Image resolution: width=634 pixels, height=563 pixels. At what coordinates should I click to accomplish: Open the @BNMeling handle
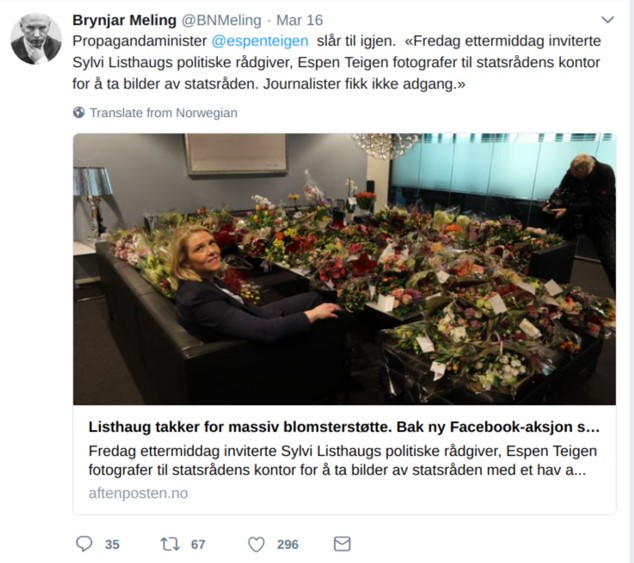pyautogui.click(x=220, y=20)
